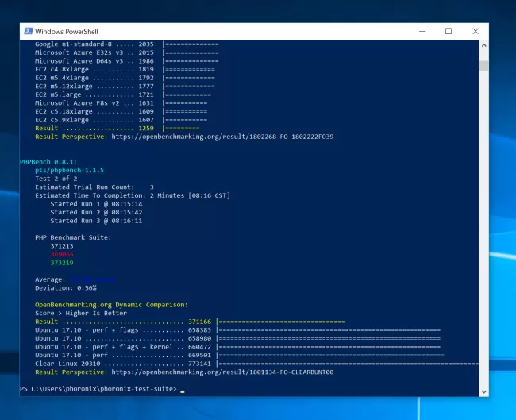The height and width of the screenshot is (420, 516).
Task: Close the Windows PowerShell window
Action: (x=476, y=31)
